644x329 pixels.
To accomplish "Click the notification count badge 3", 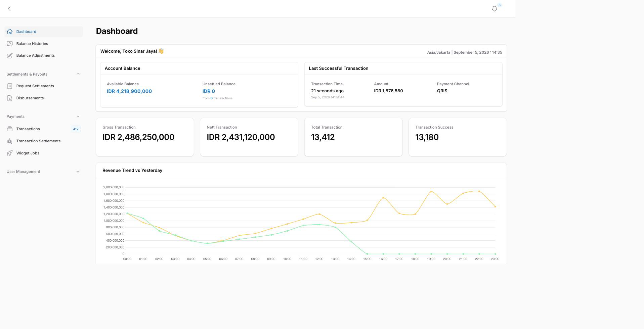I will pyautogui.click(x=500, y=5).
